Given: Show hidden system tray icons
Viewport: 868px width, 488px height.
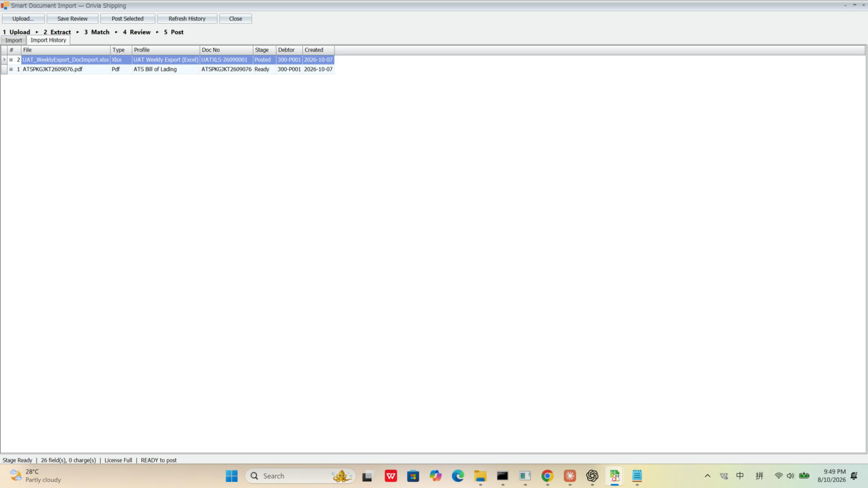Looking at the screenshot, I should coord(708,476).
